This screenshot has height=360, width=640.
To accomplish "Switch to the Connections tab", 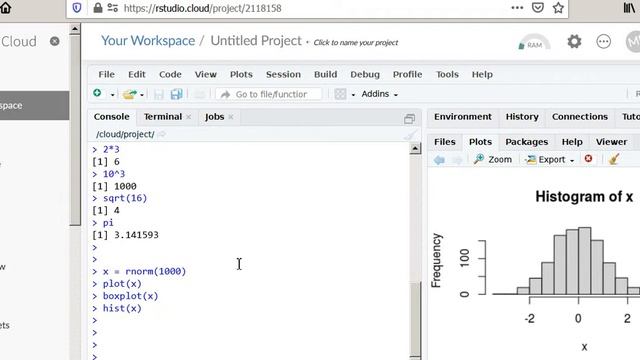I will [580, 117].
